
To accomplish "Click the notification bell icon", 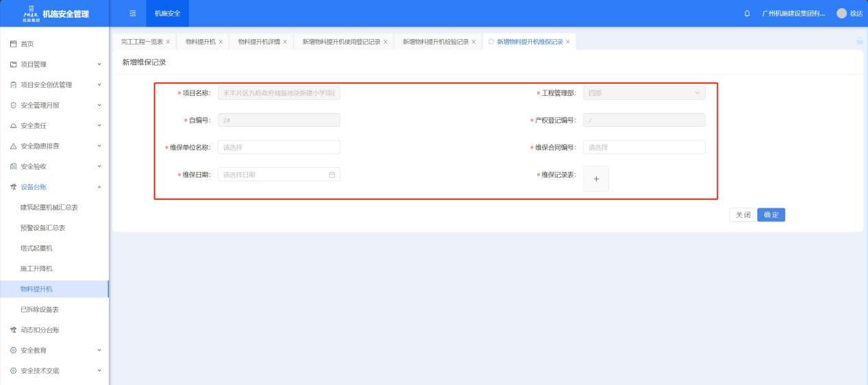I will click(747, 14).
